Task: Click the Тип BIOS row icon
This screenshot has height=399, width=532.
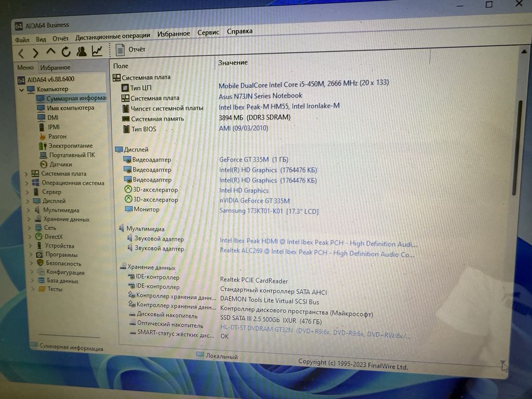Action: (x=126, y=129)
